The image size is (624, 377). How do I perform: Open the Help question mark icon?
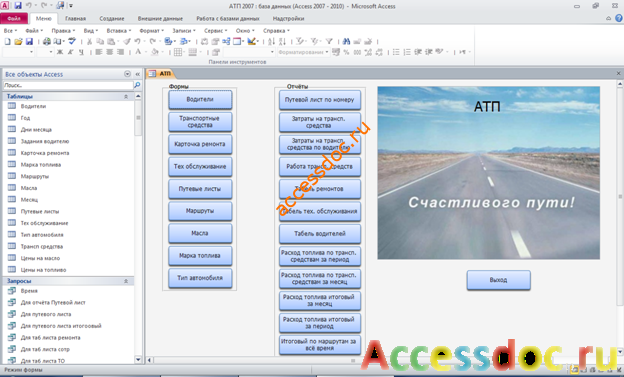pyautogui.click(x=619, y=18)
